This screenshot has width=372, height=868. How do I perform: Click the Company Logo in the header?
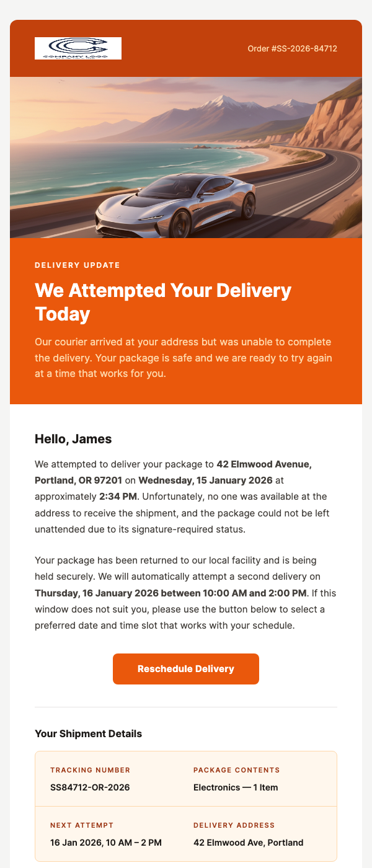(x=77, y=48)
